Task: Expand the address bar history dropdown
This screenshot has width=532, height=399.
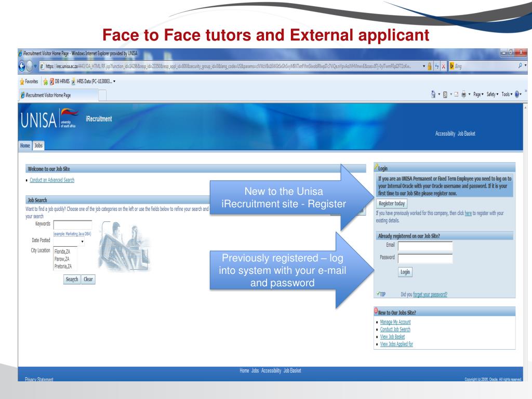Action: [x=424, y=66]
